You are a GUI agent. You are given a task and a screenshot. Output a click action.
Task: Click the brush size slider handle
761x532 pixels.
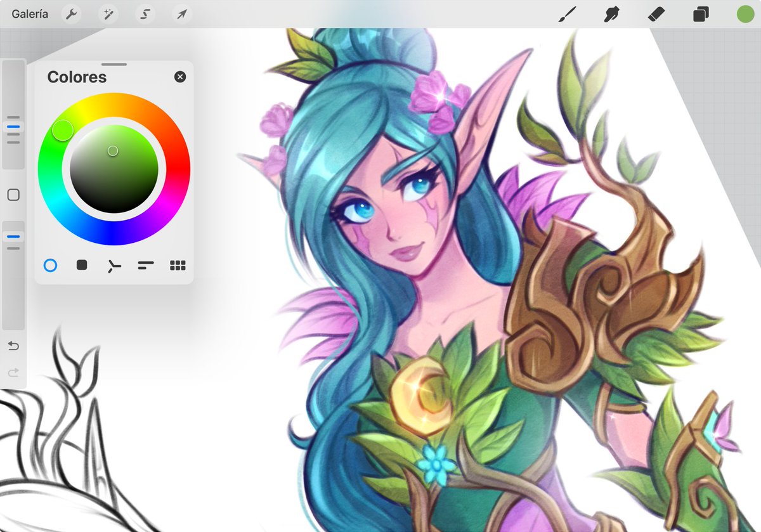[13, 126]
